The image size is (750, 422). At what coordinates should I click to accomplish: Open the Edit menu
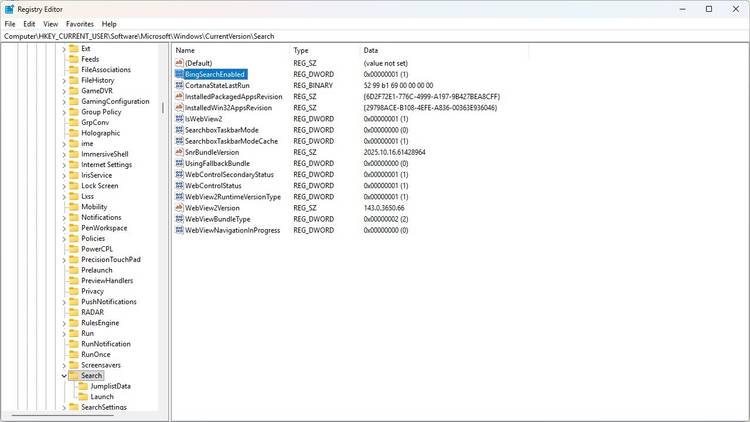29,24
